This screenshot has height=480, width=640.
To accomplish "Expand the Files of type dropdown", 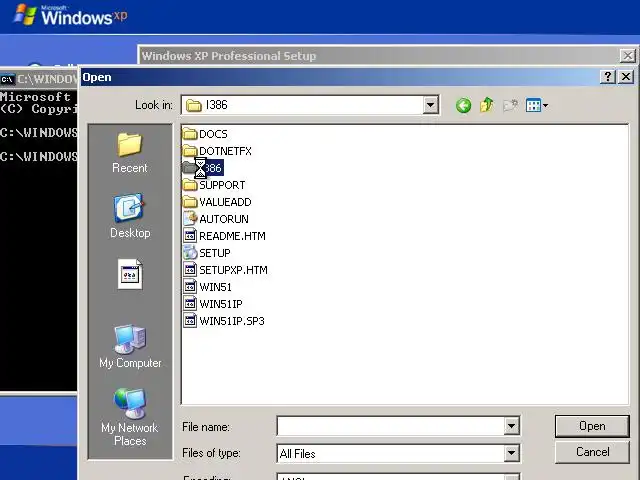I will [511, 453].
